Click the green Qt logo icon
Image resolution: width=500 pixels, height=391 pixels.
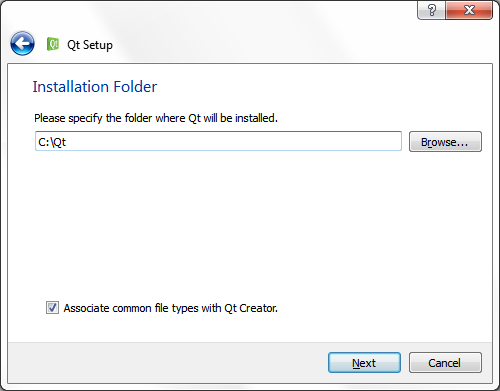pyautogui.click(x=53, y=44)
